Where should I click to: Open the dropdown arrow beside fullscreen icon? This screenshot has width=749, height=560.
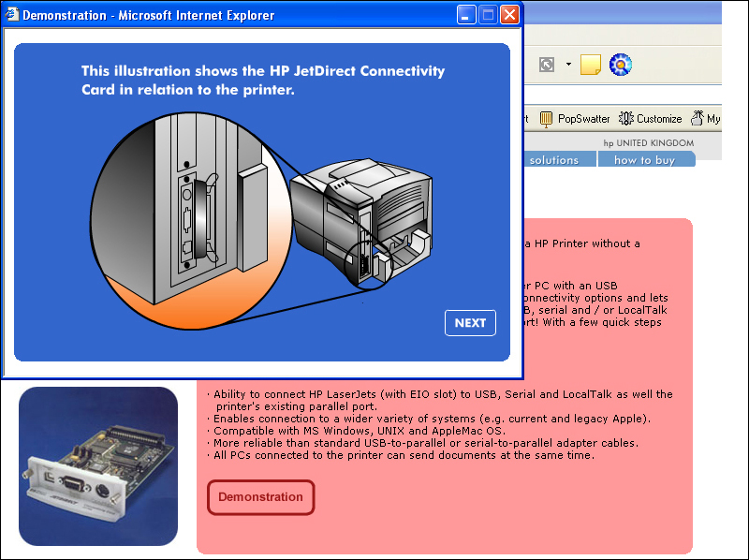coord(568,65)
